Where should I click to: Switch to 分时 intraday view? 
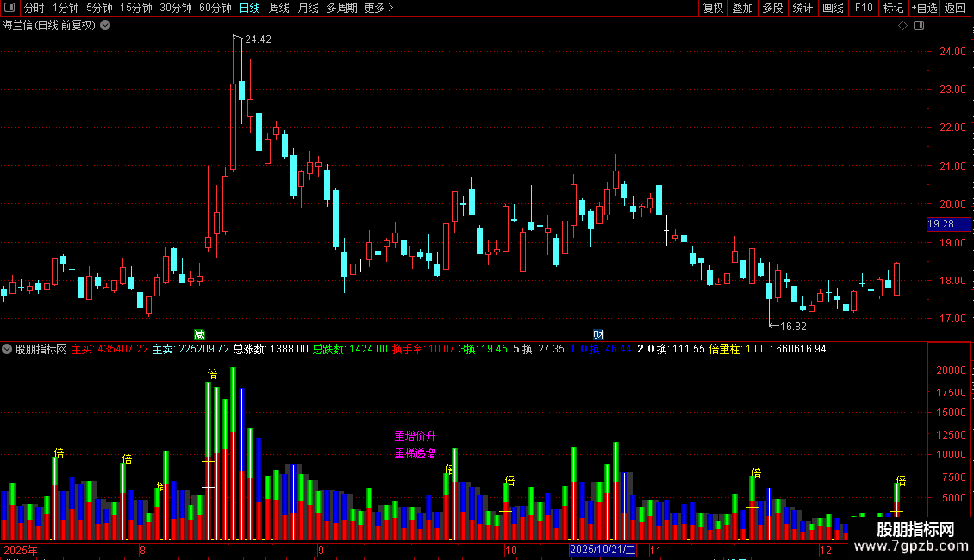[34, 8]
